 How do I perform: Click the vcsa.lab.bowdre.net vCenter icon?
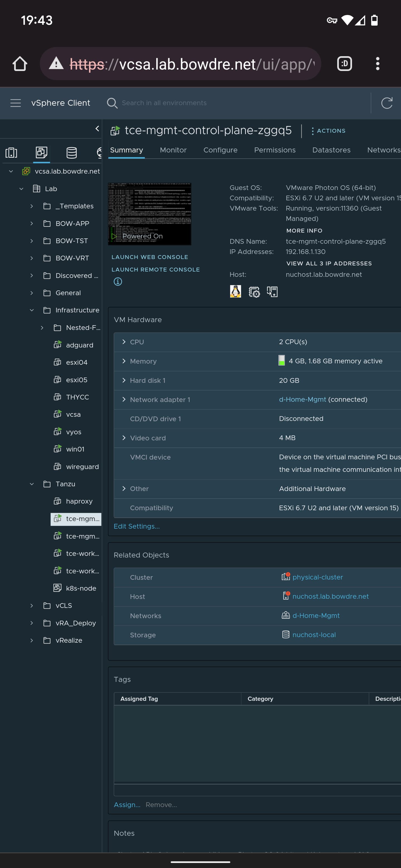[26, 171]
